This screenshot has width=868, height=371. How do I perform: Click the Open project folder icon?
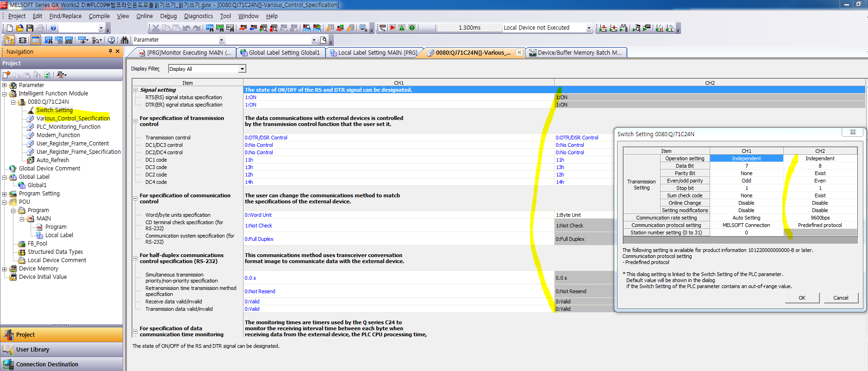click(x=20, y=28)
